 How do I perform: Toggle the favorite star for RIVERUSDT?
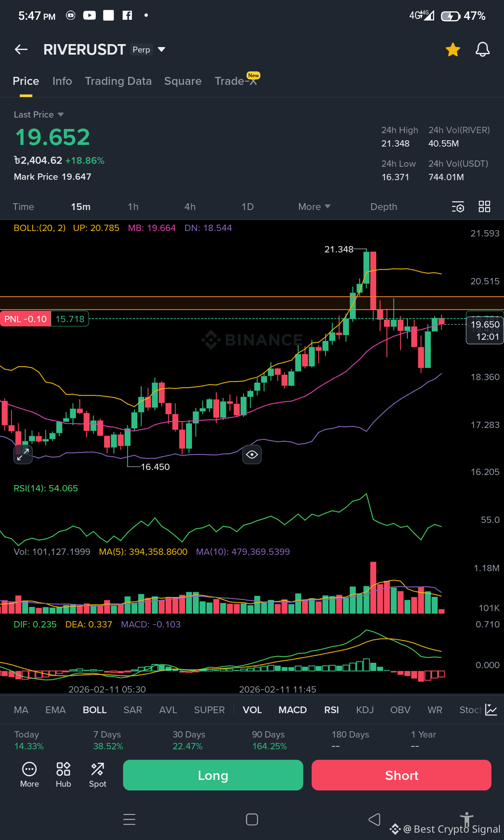pyautogui.click(x=453, y=50)
